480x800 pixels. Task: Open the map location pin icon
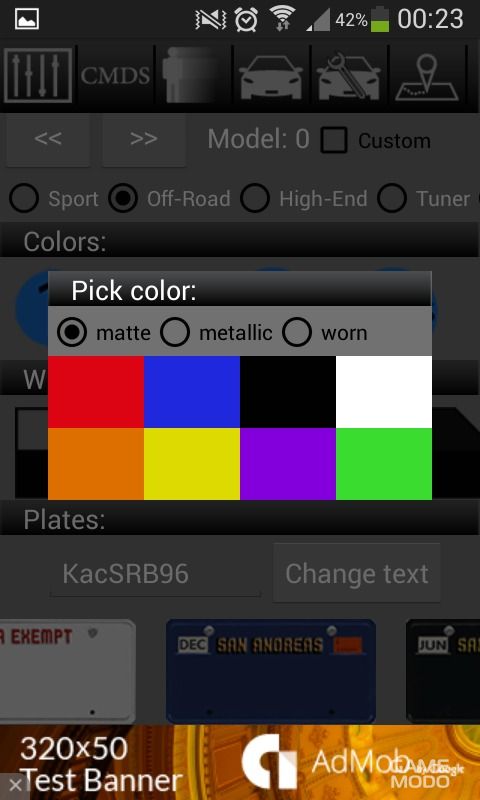pos(427,77)
